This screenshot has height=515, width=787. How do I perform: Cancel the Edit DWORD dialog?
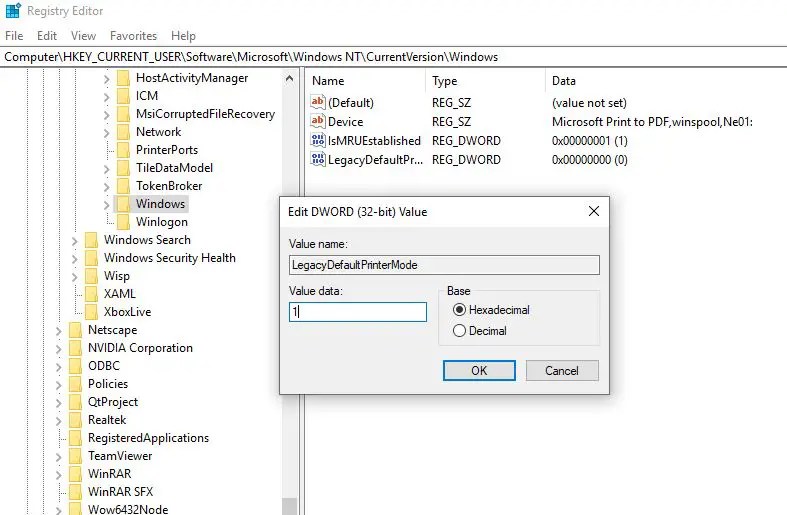pyautogui.click(x=562, y=370)
